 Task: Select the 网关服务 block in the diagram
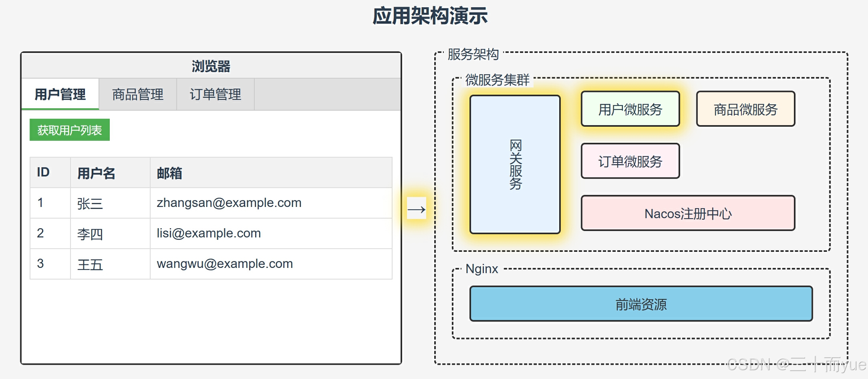515,164
